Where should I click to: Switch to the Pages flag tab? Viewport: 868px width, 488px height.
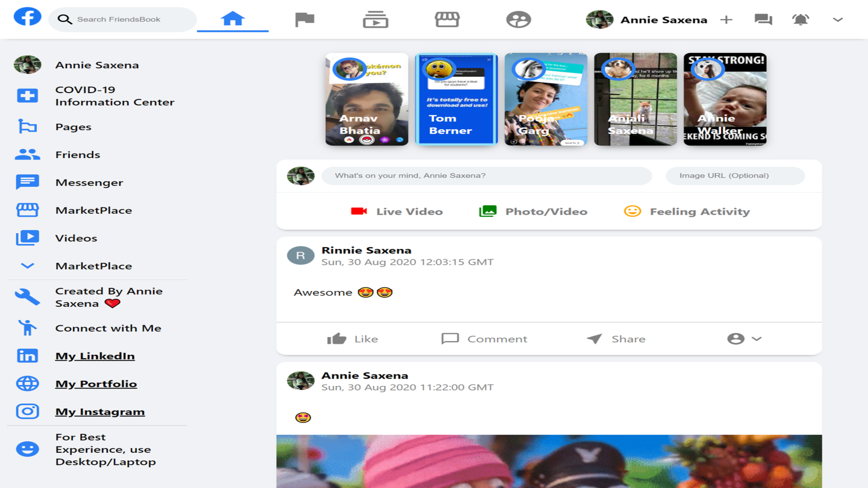click(304, 19)
